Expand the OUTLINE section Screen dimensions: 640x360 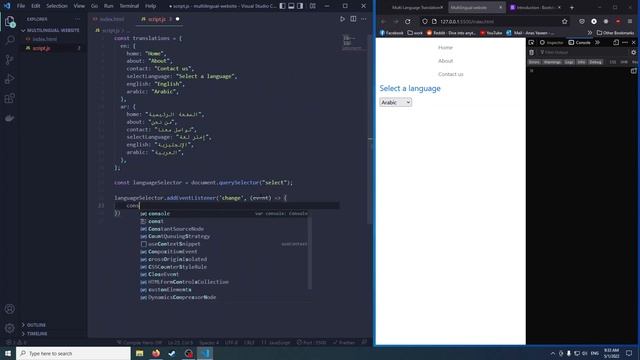coord(36,325)
